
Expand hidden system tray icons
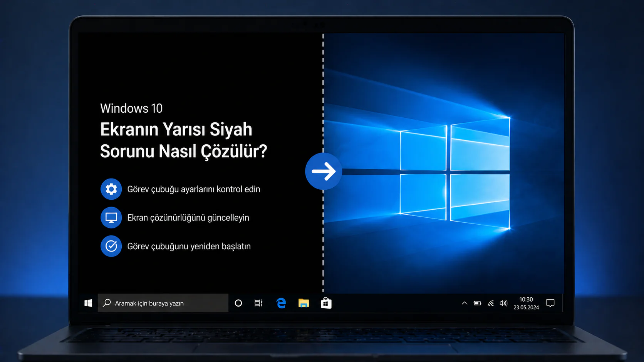(x=464, y=303)
